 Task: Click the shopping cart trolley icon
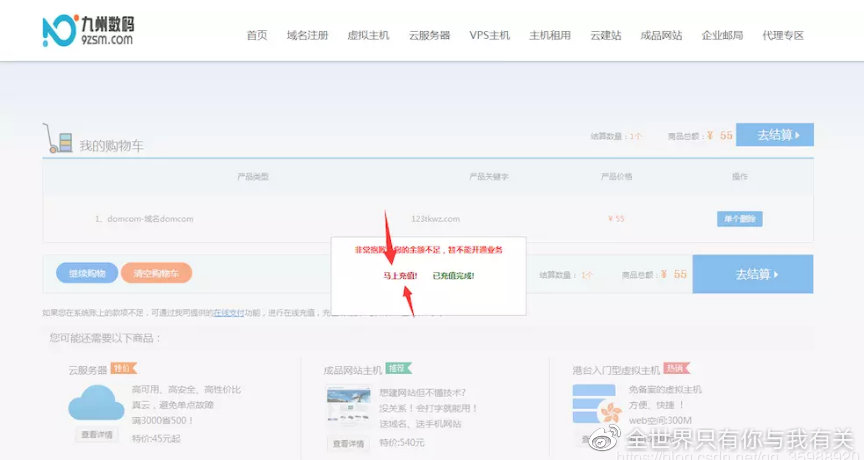(57, 138)
